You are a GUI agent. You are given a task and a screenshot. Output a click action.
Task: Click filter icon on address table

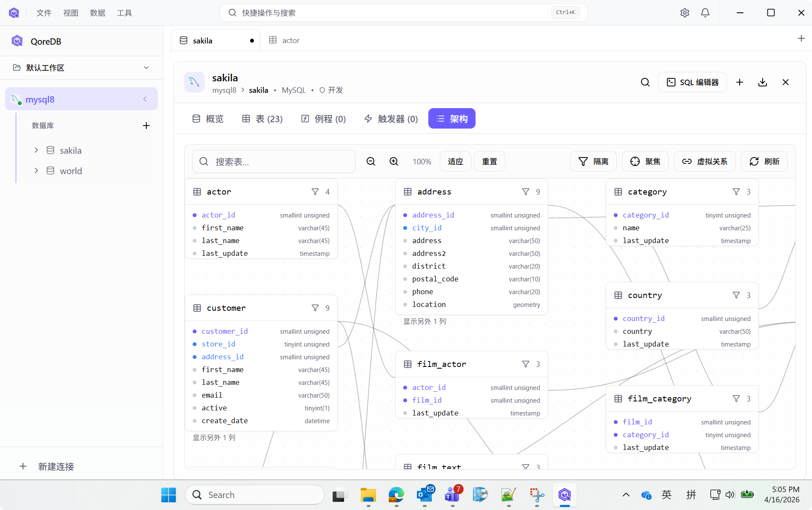pos(526,192)
